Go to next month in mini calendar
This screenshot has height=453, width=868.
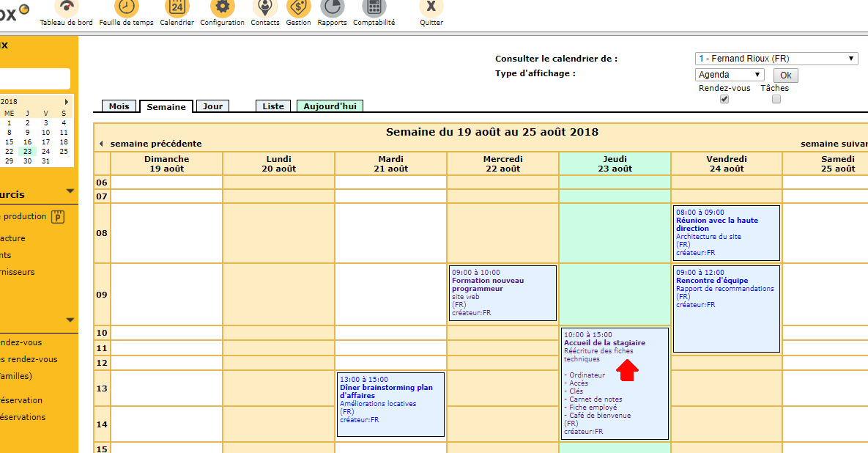(67, 102)
